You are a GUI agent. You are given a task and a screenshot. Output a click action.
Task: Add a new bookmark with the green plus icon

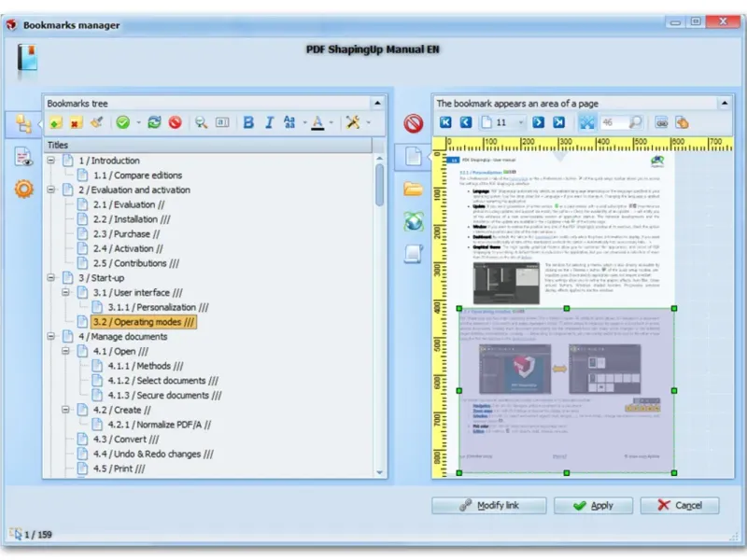tap(55, 123)
